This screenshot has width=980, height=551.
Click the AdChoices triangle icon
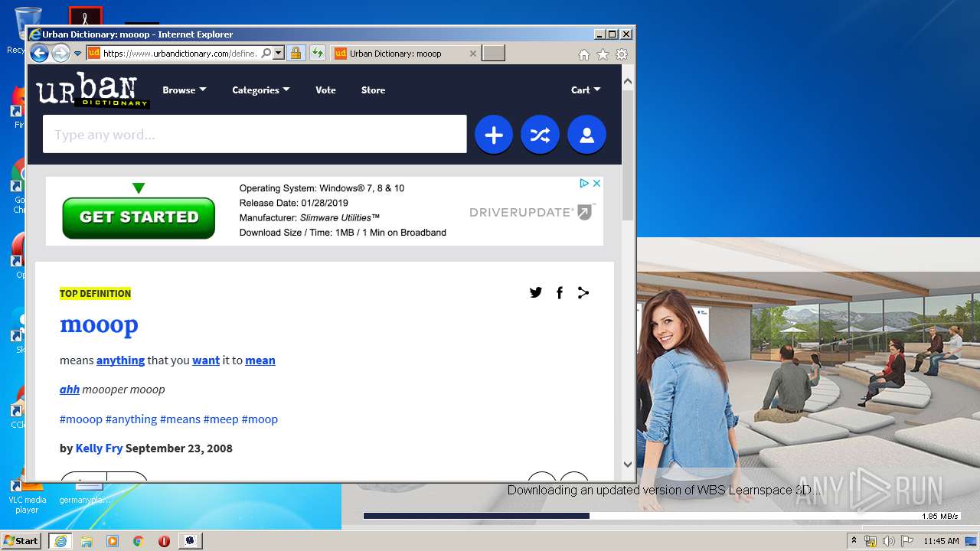pos(583,183)
